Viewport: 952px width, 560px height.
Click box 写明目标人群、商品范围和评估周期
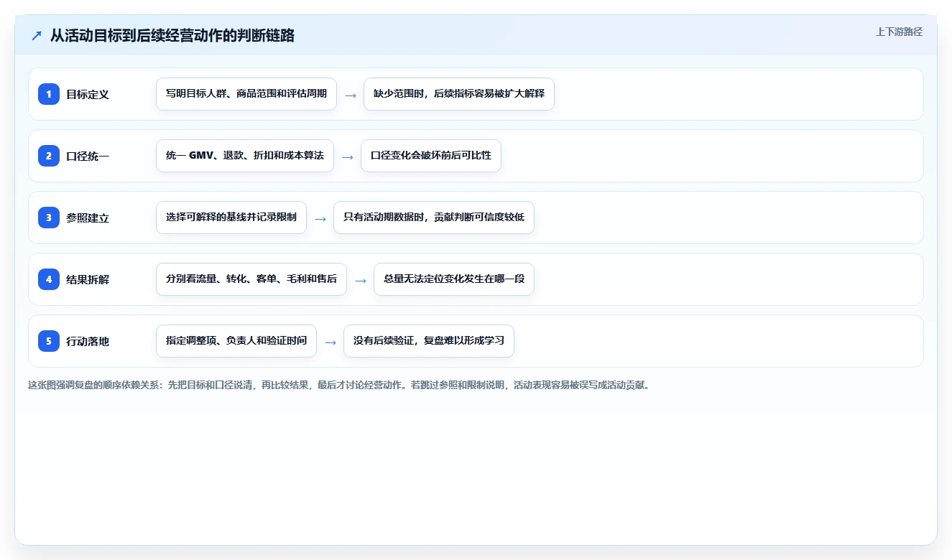point(246,94)
